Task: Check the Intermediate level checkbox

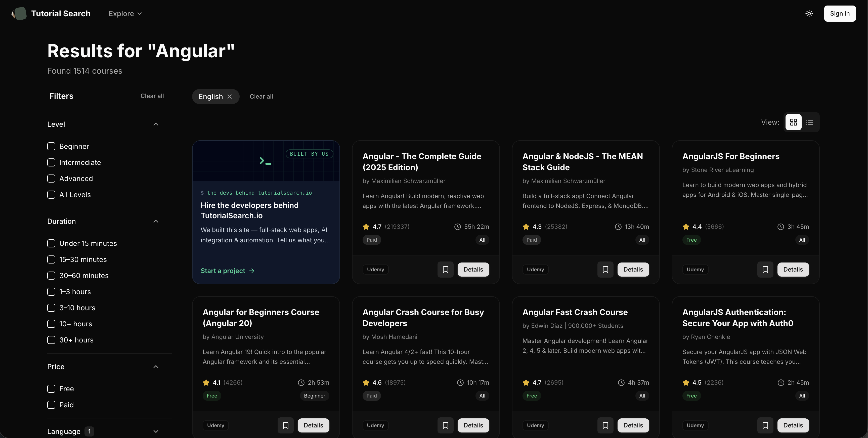Action: 51,163
